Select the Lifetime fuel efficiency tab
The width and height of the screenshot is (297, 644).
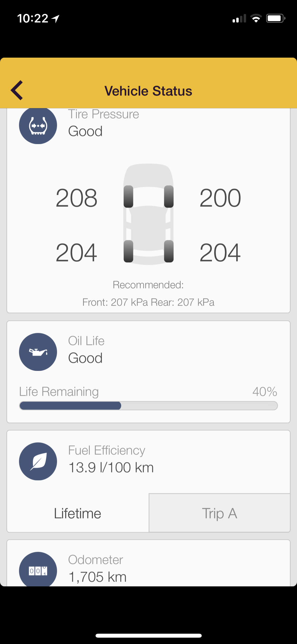tap(78, 513)
